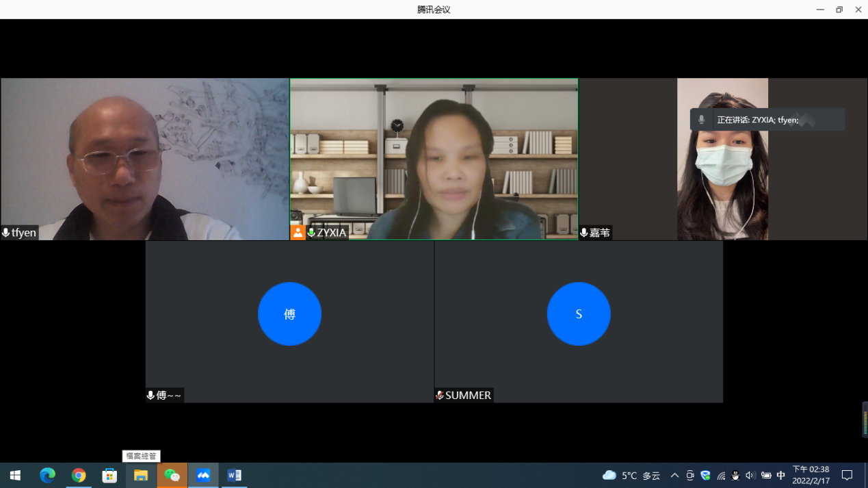Viewport: 868px width, 488px height.
Task: Select the blue S avatar circle
Action: (579, 314)
